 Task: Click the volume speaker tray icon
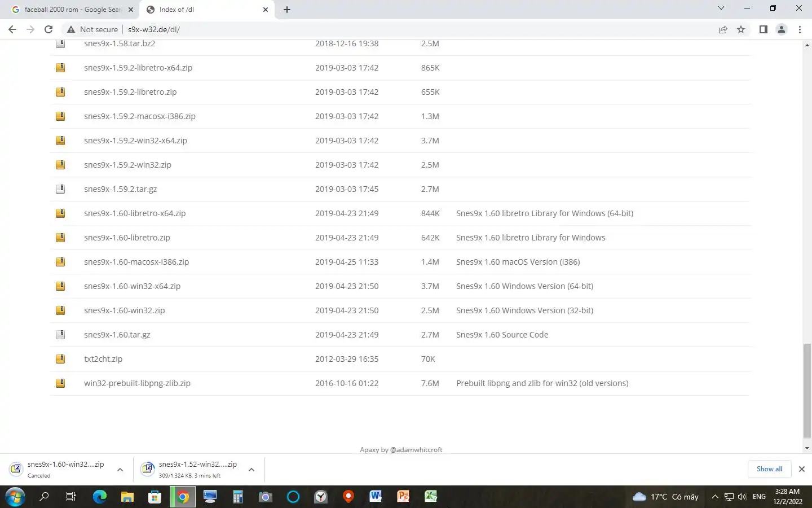point(742,497)
